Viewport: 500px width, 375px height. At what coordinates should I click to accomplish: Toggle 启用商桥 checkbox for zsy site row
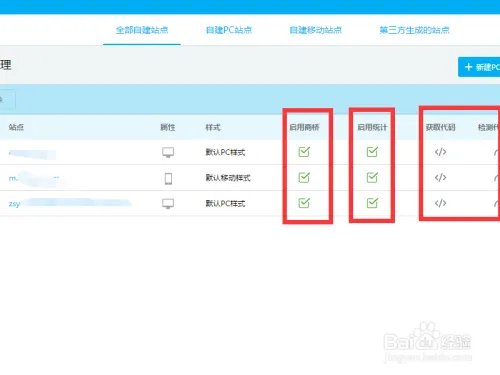304,203
